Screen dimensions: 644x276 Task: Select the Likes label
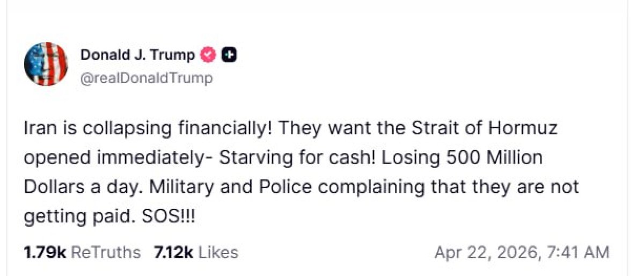click(218, 252)
